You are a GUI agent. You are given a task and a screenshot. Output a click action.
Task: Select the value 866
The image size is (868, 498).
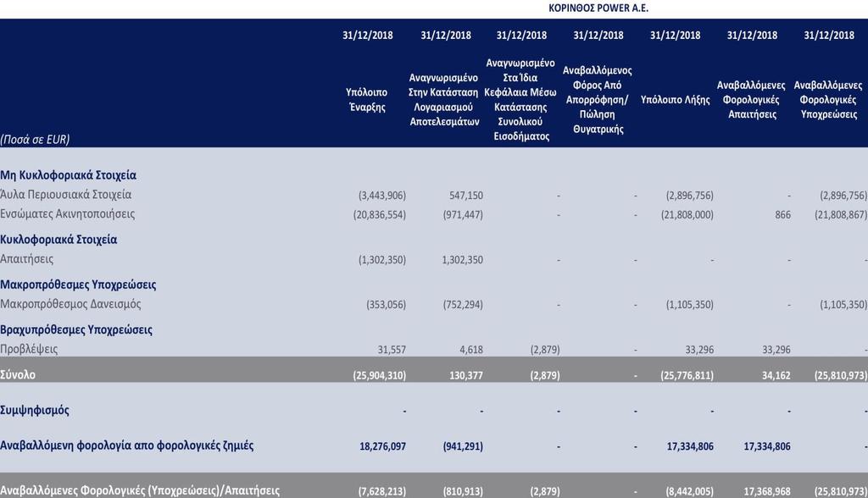(782, 214)
